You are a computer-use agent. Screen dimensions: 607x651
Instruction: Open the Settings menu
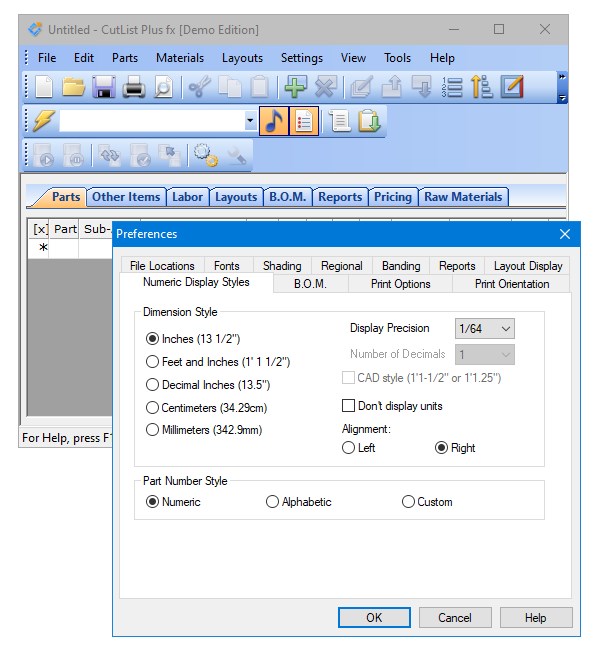point(302,58)
